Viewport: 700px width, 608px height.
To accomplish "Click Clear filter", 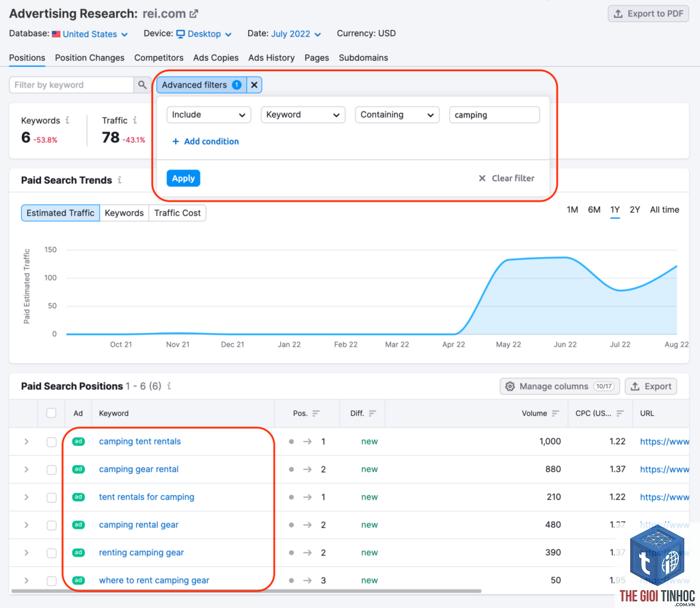I will coord(507,179).
